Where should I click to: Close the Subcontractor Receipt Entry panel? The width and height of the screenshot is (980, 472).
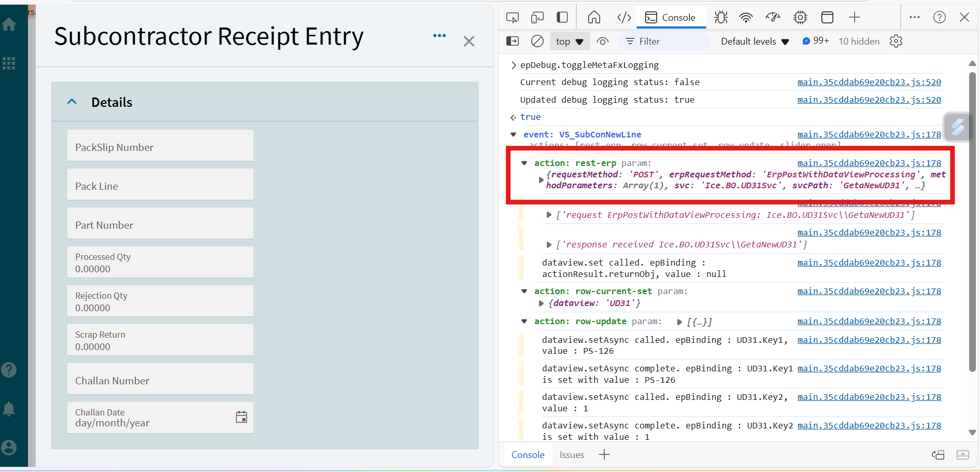click(x=469, y=41)
